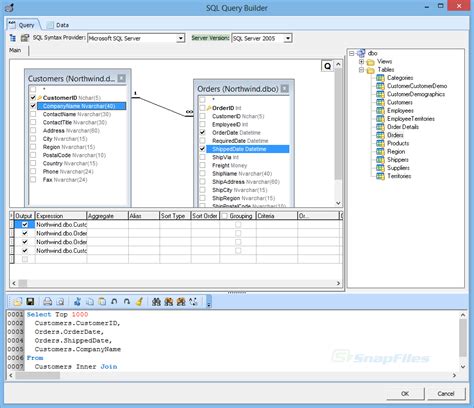474x408 pixels.
Task: Click the Sort Type column header
Action: (x=175, y=216)
